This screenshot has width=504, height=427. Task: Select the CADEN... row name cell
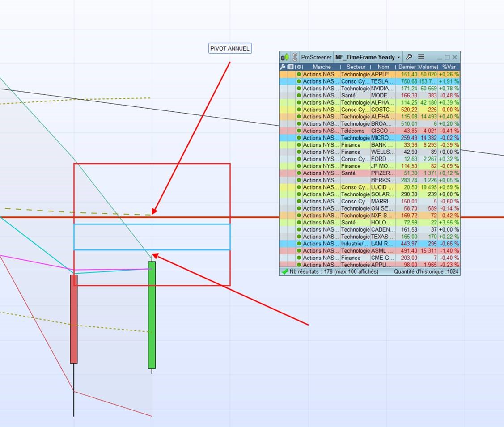click(382, 230)
